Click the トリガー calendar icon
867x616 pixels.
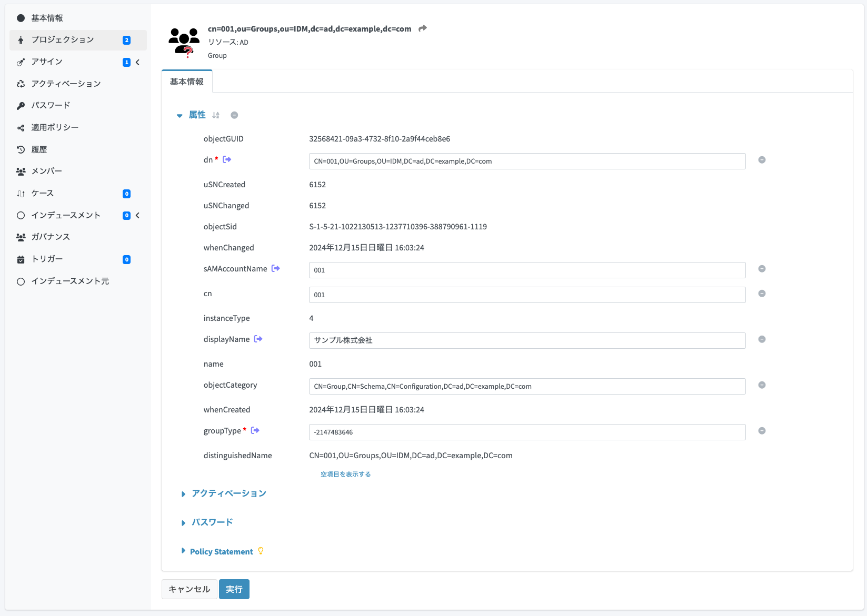(21, 259)
